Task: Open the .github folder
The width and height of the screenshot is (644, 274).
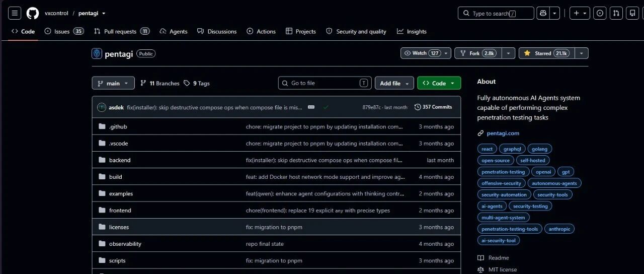Action: (118, 126)
